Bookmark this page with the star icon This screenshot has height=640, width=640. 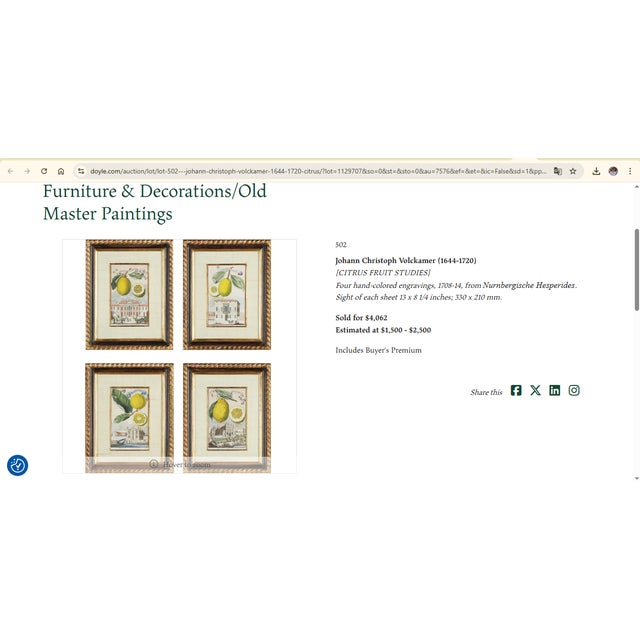tap(573, 171)
